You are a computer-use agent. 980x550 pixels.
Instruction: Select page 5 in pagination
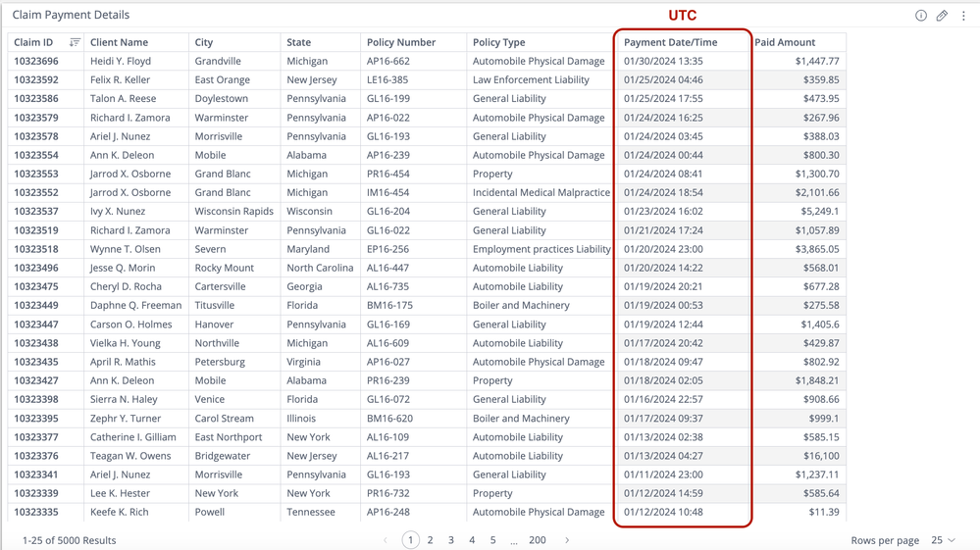492,540
